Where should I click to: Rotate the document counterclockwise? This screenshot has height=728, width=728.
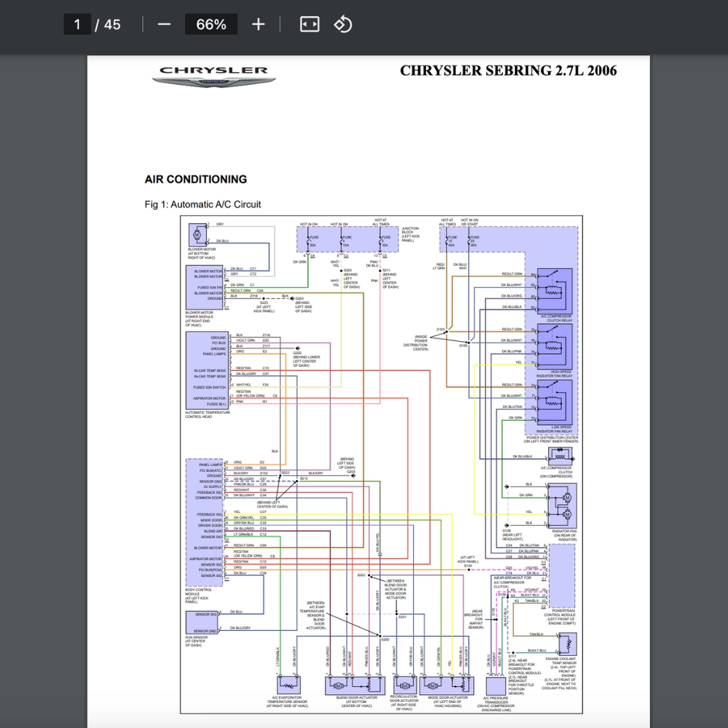[343, 24]
